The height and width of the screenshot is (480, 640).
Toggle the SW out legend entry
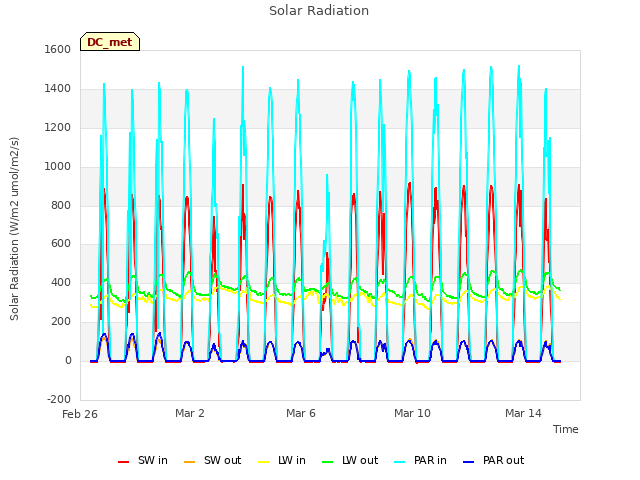213,460
